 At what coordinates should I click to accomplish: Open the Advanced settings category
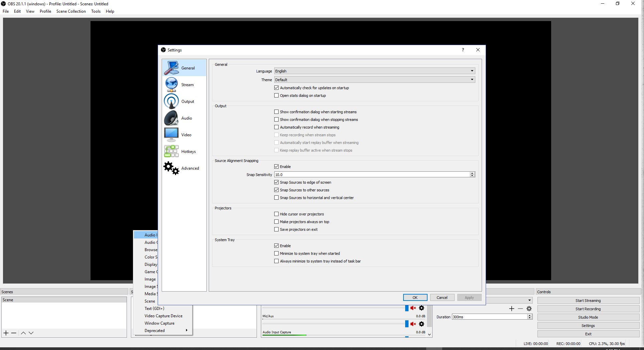(x=184, y=168)
